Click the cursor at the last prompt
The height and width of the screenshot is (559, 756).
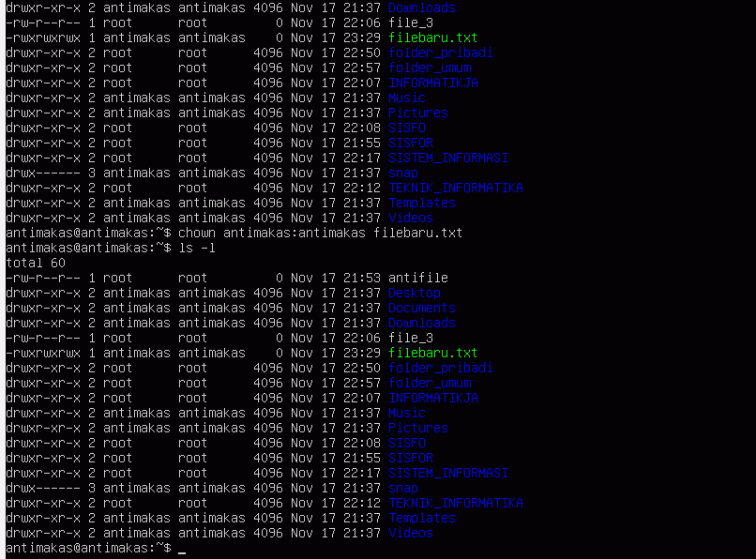(x=182, y=549)
